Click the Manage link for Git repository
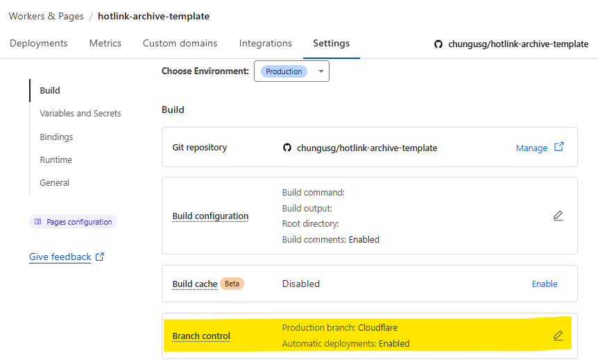The width and height of the screenshot is (598, 364). 531,148
